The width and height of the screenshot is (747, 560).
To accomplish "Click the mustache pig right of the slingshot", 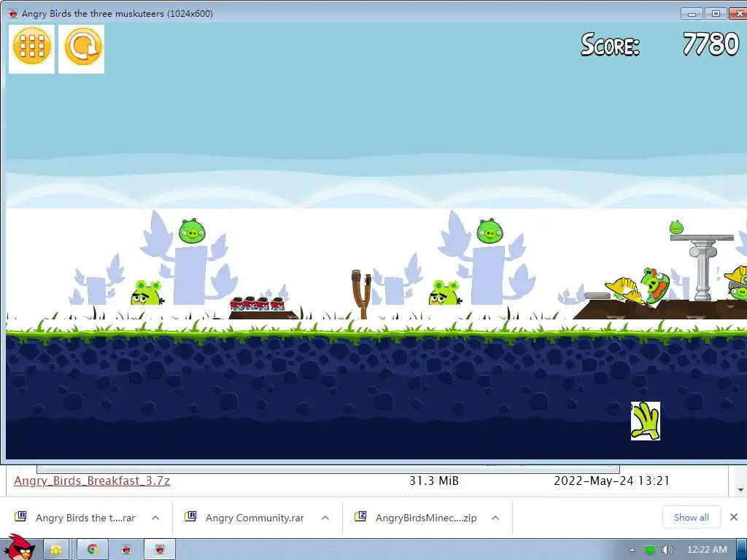I will (445, 292).
